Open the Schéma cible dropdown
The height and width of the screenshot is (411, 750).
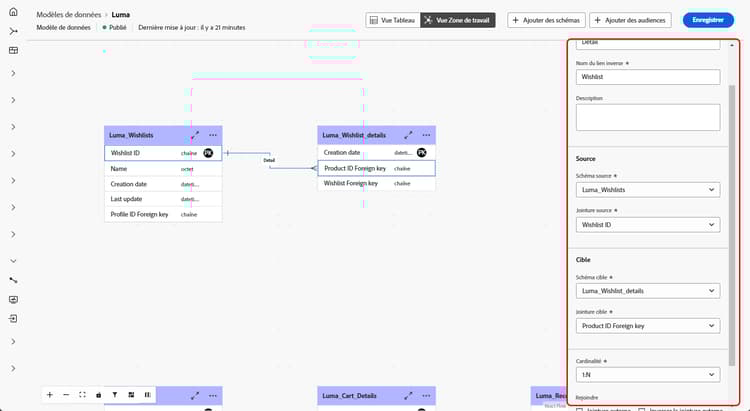point(648,290)
